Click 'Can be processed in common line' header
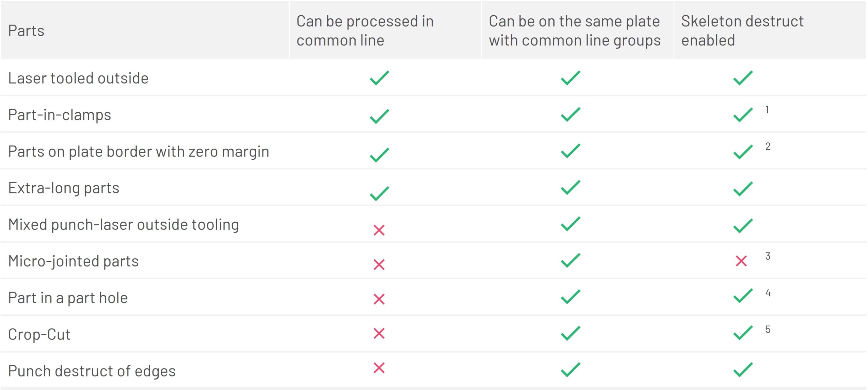 tap(365, 31)
